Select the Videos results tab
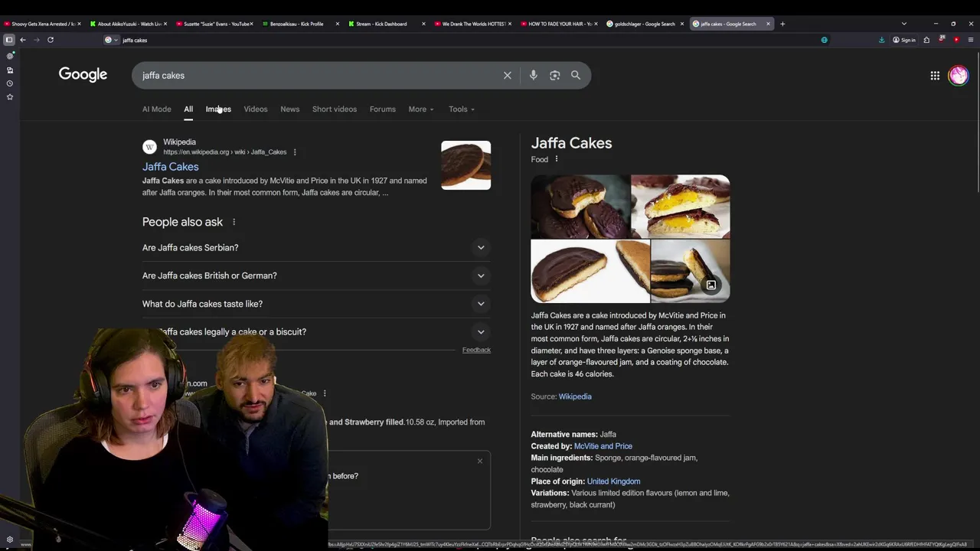The image size is (980, 551). pos(256,109)
